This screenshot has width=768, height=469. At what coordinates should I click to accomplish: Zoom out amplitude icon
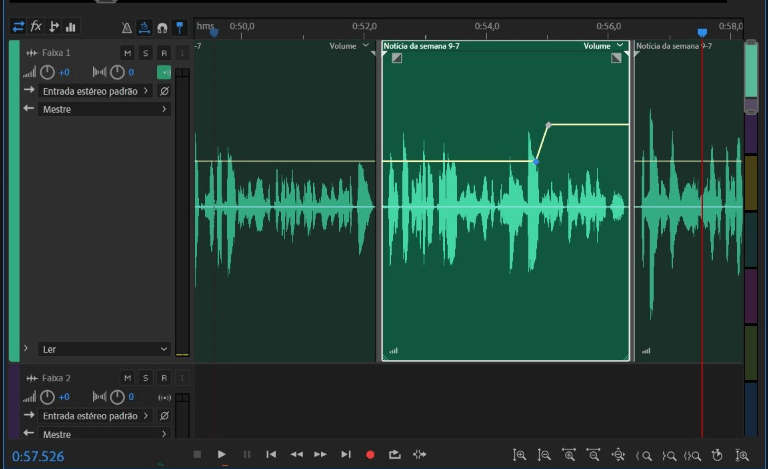(544, 455)
